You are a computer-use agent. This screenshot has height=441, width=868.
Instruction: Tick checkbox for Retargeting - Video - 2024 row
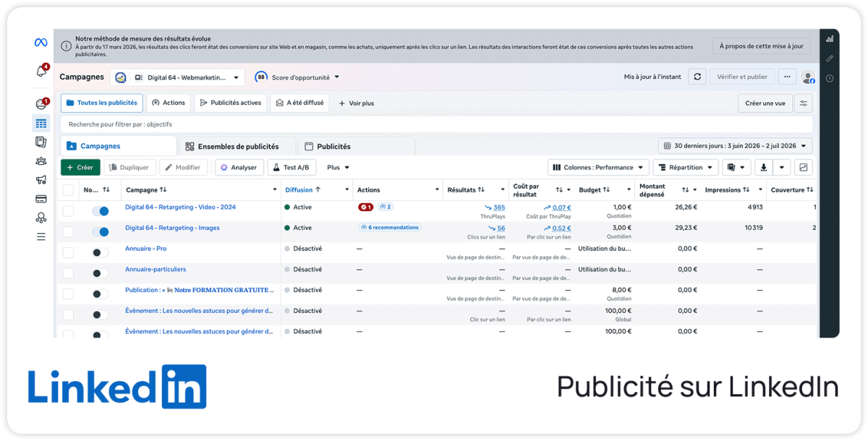click(x=68, y=211)
